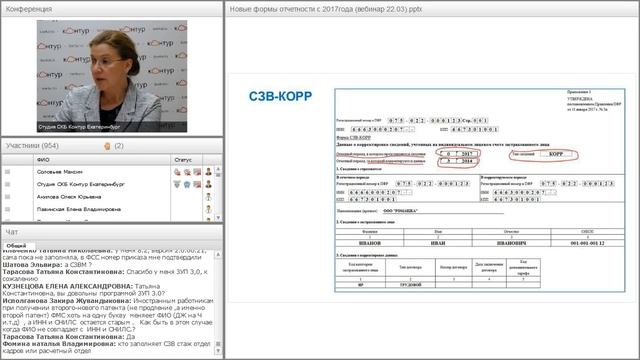The width and height of the screenshot is (640, 360).
Task: Select participant Соловьев Максим
Action: click(60, 172)
